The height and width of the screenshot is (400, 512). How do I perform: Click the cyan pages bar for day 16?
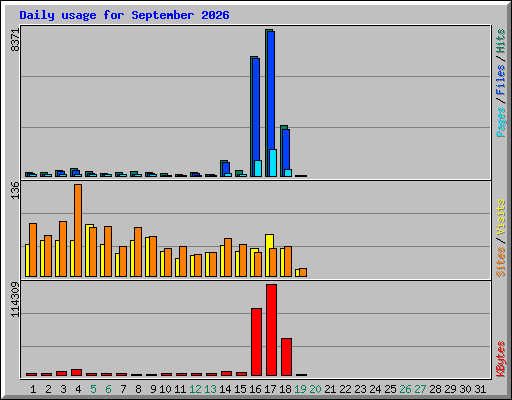coord(258,168)
